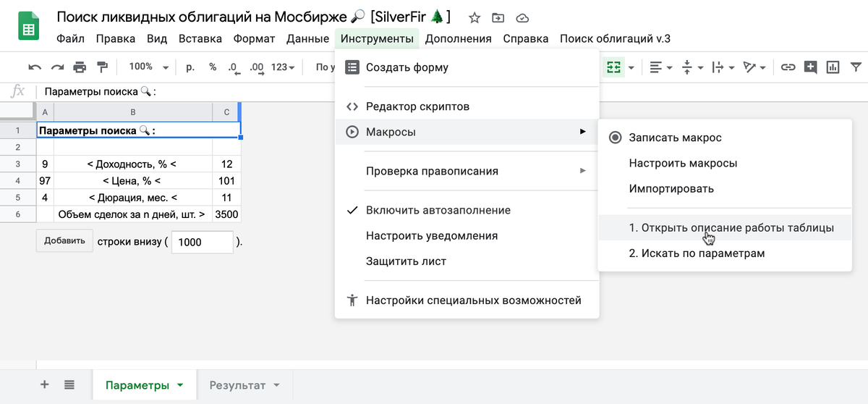This screenshot has height=404, width=868.
Task: Click the undo arrow in toolbar
Action: [x=35, y=67]
